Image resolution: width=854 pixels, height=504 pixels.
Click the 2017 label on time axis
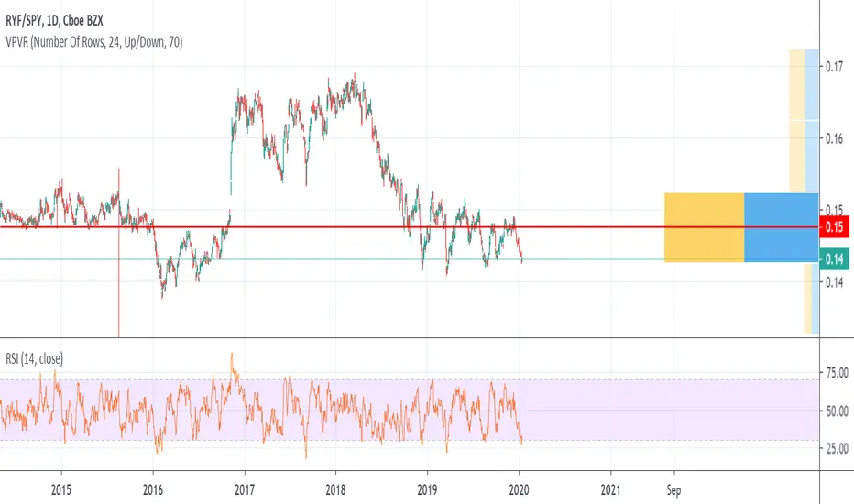pyautogui.click(x=245, y=490)
